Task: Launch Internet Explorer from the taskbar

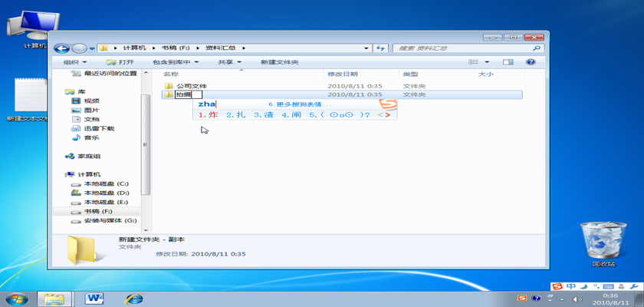Action: (x=135, y=298)
